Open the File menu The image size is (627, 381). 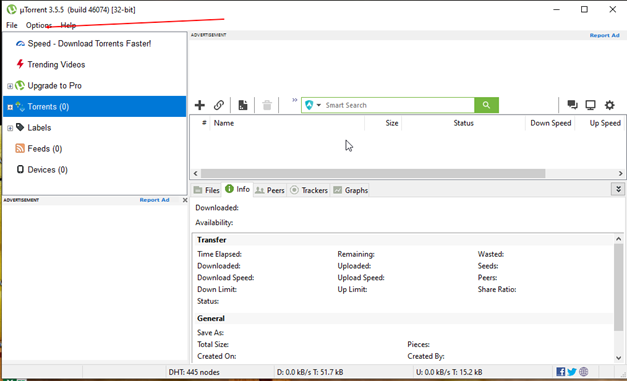coord(12,25)
